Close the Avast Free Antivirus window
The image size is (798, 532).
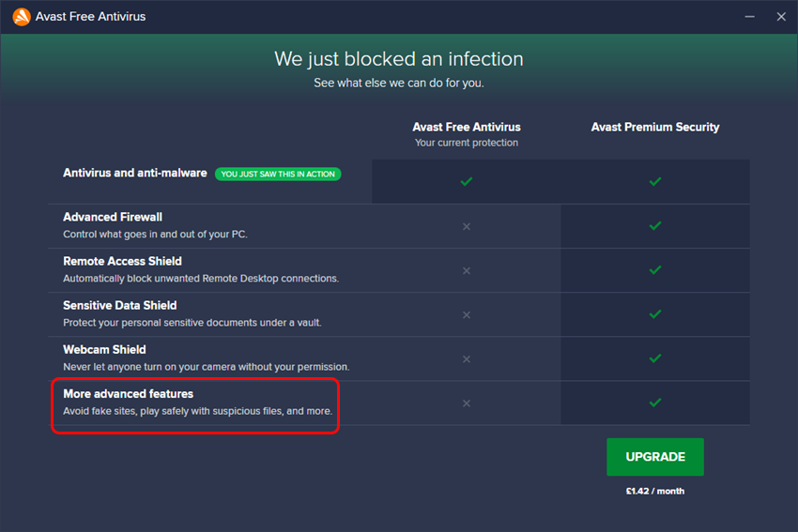(780, 16)
